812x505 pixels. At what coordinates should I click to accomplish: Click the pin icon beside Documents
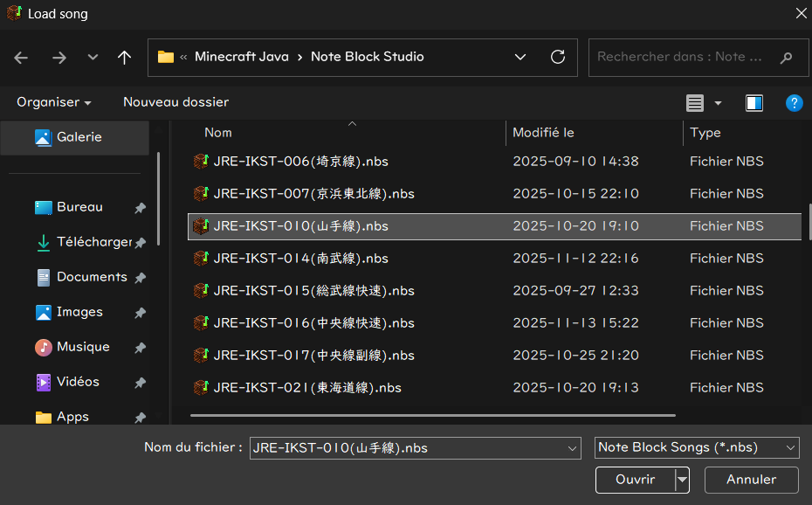coord(140,278)
